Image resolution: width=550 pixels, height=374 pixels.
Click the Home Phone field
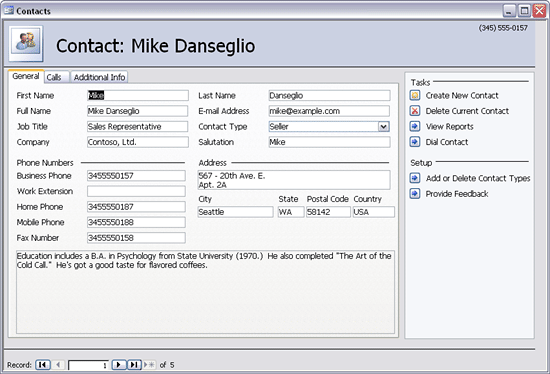click(x=136, y=206)
